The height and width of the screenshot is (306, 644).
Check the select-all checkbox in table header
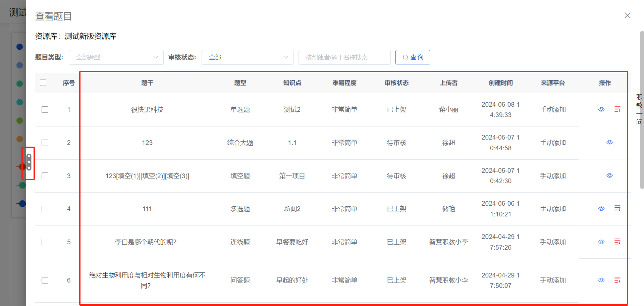pos(43,83)
